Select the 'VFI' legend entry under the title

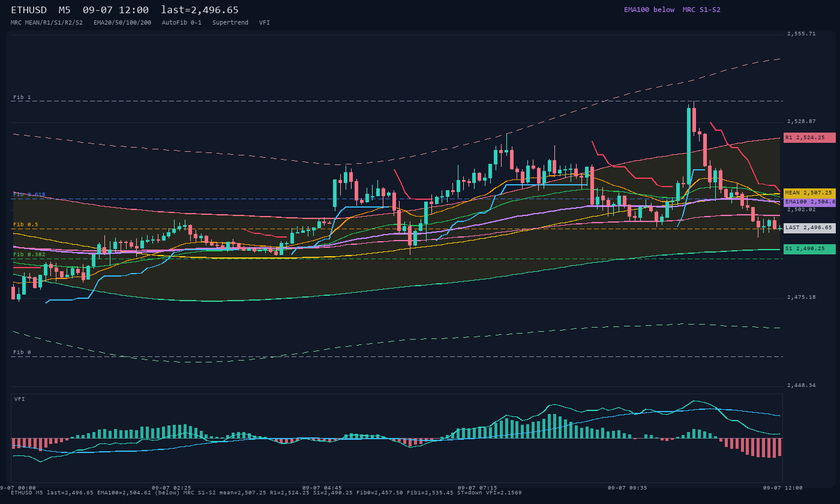click(265, 22)
